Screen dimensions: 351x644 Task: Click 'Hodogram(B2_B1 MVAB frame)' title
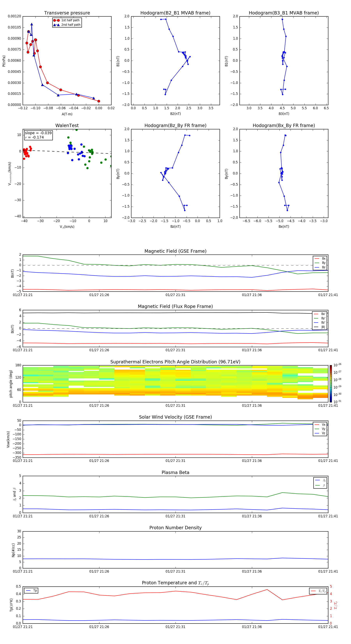(x=175, y=13)
